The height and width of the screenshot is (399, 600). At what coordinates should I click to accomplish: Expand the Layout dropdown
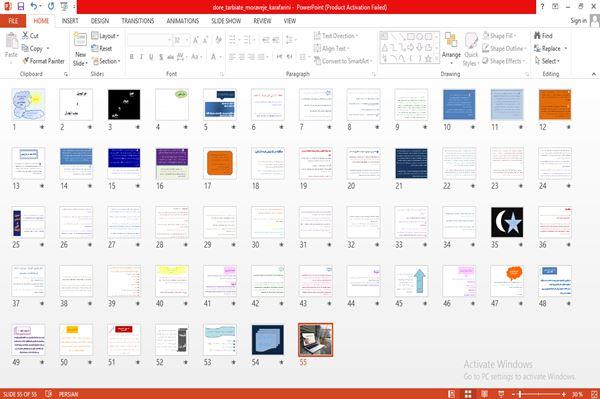[105, 36]
